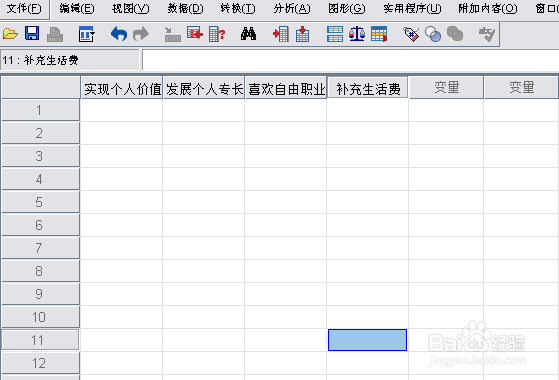Click the Select cases icon
Image resolution: width=559 pixels, height=380 pixels.
(x=379, y=34)
